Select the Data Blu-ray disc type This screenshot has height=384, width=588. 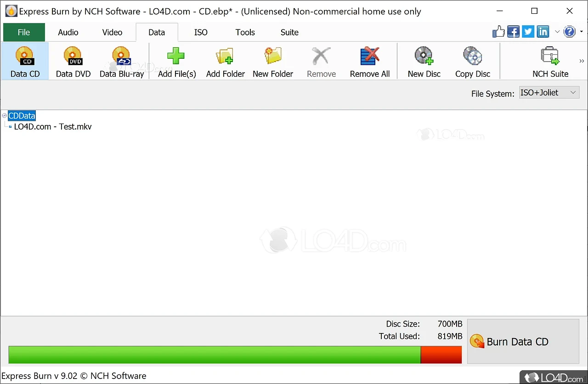coord(122,62)
